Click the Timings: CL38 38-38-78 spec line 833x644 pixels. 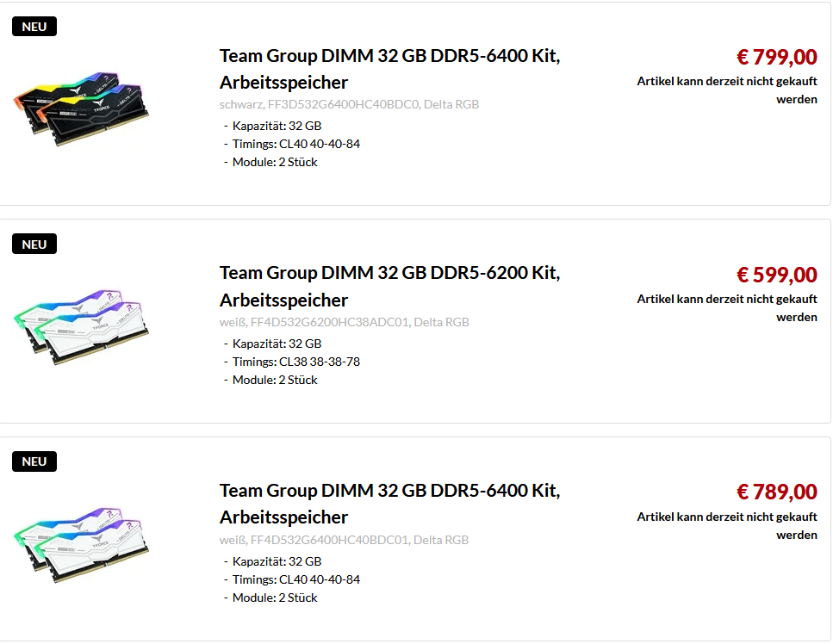coord(295,362)
